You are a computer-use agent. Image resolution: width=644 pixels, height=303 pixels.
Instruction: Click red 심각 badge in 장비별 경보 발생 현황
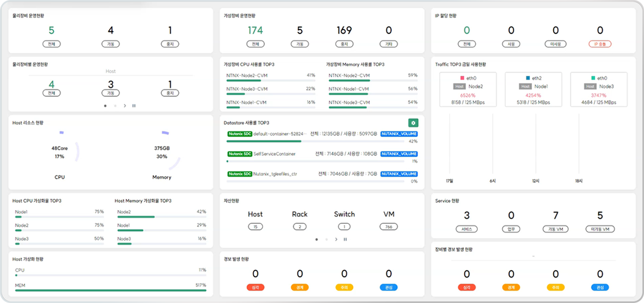click(x=467, y=288)
